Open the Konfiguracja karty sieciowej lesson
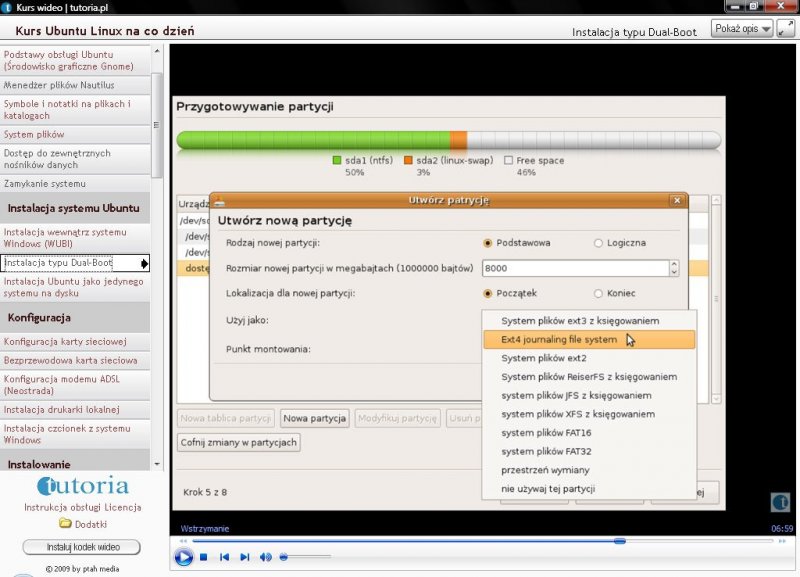Image resolution: width=800 pixels, height=577 pixels. (x=75, y=341)
